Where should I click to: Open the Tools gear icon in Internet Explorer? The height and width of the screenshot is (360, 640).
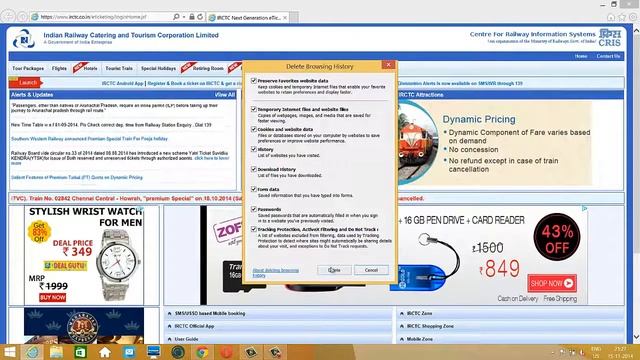(633, 17)
